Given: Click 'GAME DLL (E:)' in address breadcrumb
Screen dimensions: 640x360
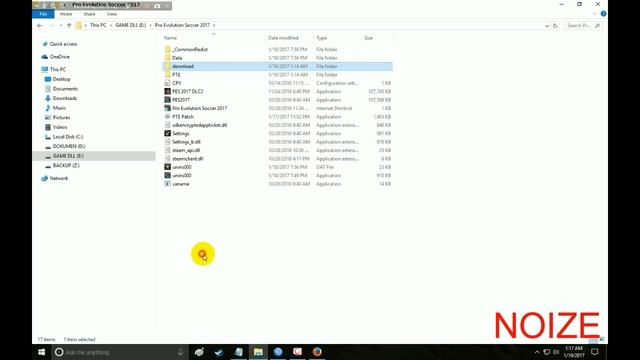Looking at the screenshot, I should coord(131,25).
